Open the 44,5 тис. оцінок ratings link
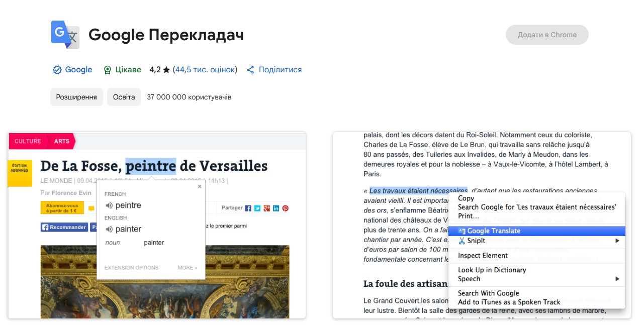This screenshot has width=644, height=327. 205,70
